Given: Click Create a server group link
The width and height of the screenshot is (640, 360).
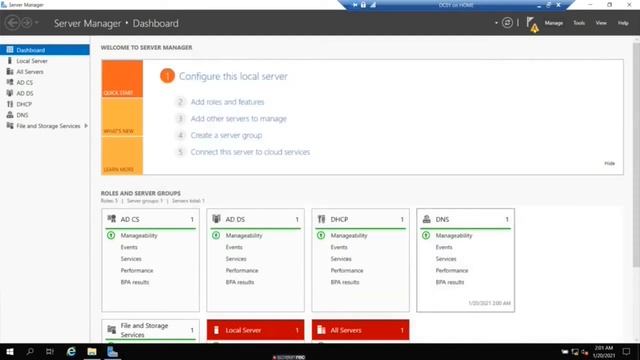Looking at the screenshot, I should (x=227, y=136).
